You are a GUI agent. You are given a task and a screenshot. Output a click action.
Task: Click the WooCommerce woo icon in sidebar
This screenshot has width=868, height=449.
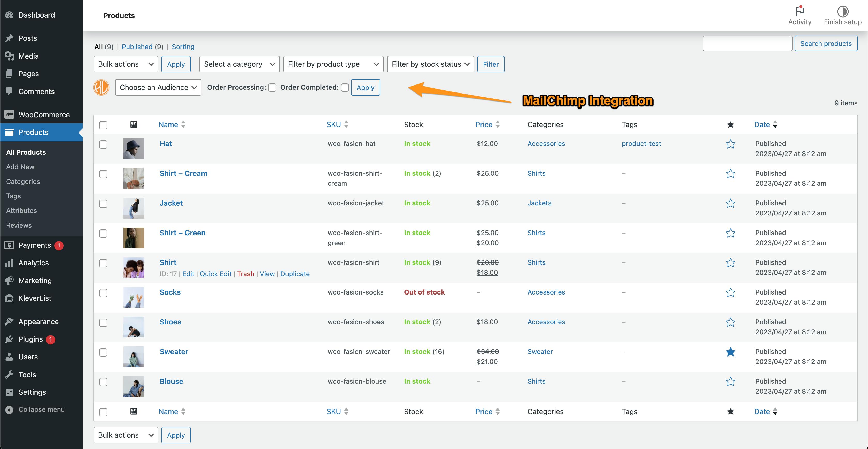[x=10, y=114]
